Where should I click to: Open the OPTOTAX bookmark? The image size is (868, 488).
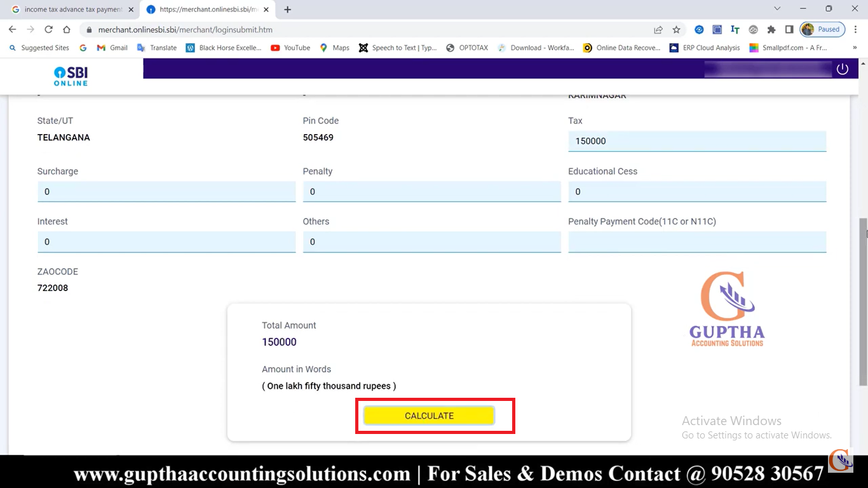point(467,48)
